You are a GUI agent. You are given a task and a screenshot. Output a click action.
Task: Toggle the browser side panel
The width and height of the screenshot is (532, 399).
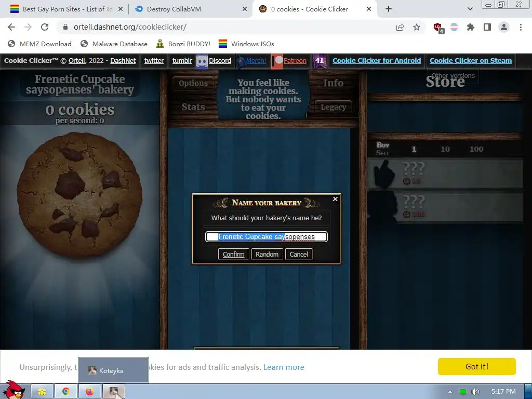pyautogui.click(x=487, y=27)
